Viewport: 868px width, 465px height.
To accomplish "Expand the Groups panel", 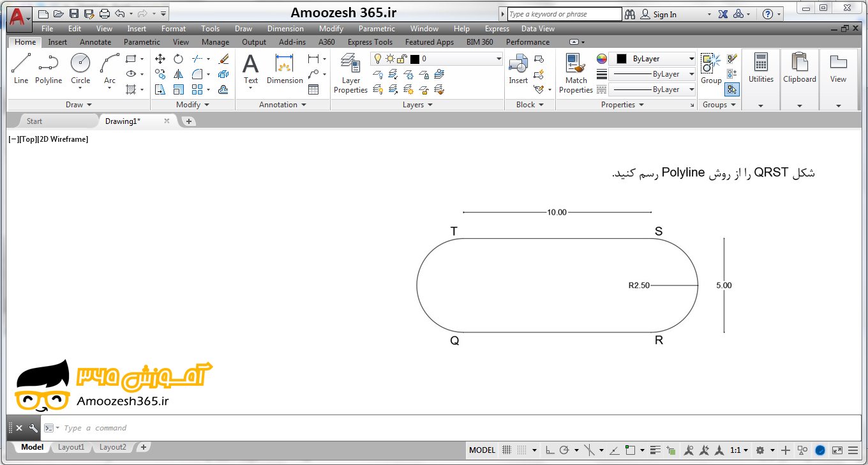I will click(x=719, y=105).
